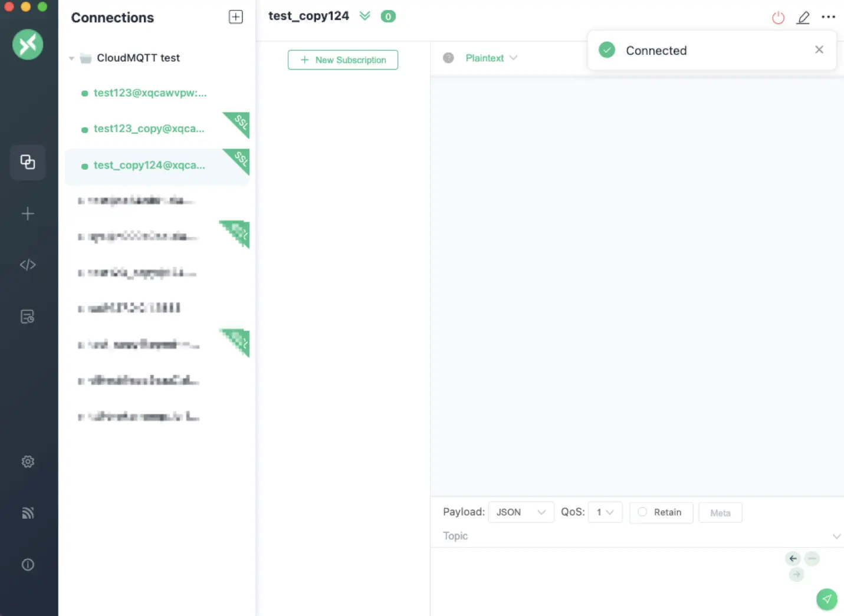This screenshot has width=844, height=616.
Task: Open the Connections panel icon in sidebar
Action: click(x=28, y=162)
